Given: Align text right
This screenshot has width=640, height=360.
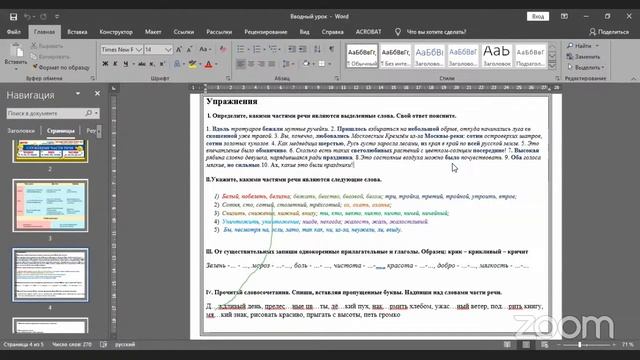Looking at the screenshot, I should (x=261, y=64).
